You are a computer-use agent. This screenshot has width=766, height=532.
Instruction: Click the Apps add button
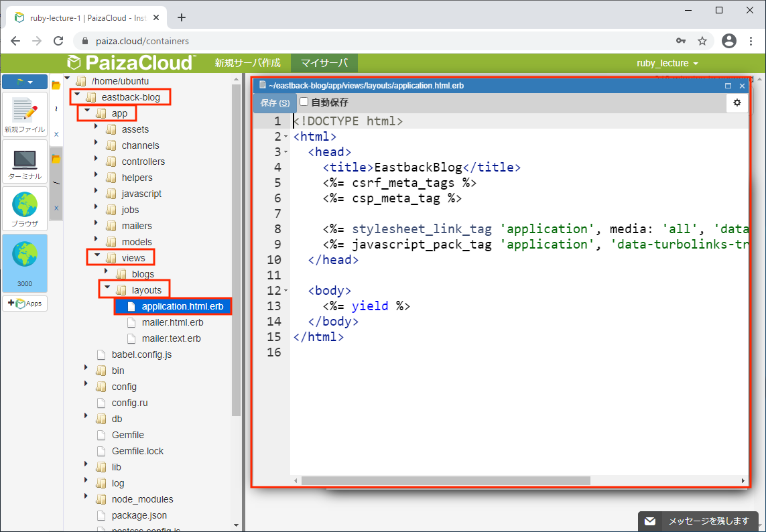click(25, 304)
